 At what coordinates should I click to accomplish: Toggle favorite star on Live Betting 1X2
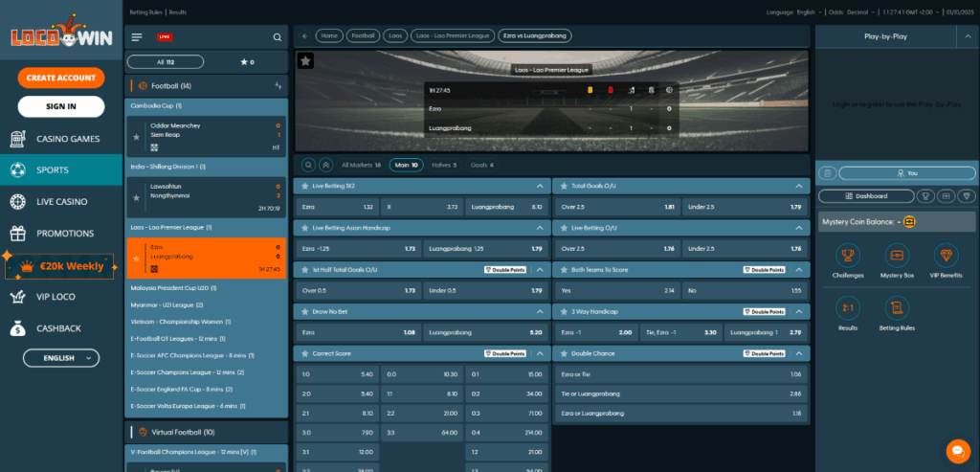[x=304, y=186]
